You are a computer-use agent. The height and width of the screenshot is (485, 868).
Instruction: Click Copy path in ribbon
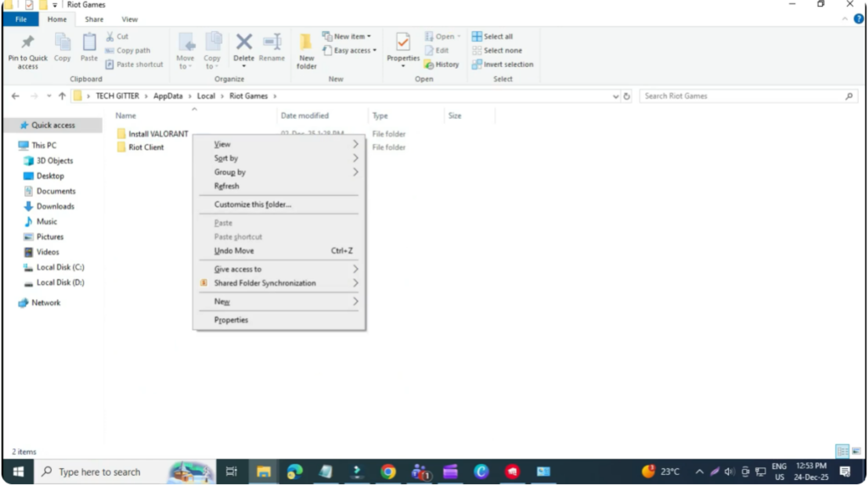tap(128, 50)
